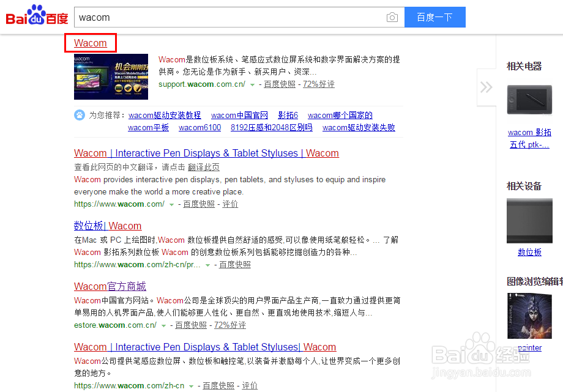The image size is (563, 392).
Task: Click 评价 for https://www.wacom.com/ result
Action: coord(230,204)
